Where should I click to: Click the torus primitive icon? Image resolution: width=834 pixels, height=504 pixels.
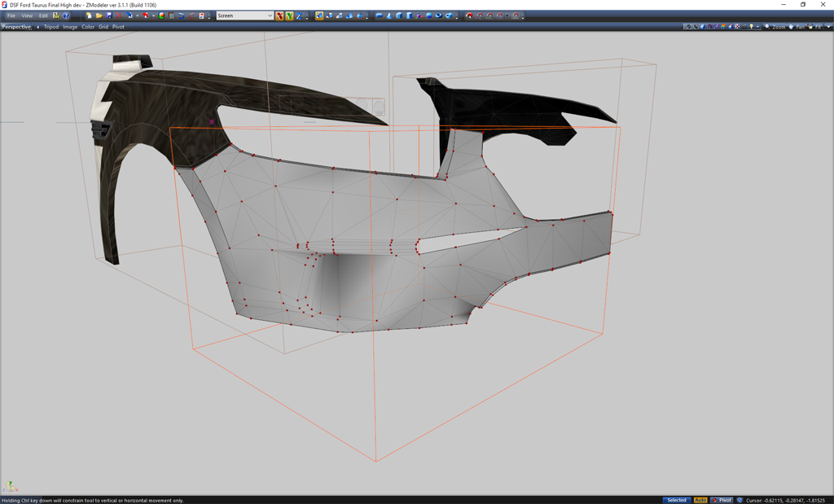[x=439, y=15]
